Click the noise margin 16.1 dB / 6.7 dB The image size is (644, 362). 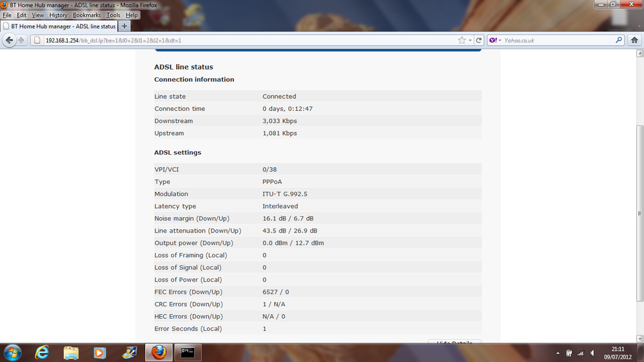[288, 219]
